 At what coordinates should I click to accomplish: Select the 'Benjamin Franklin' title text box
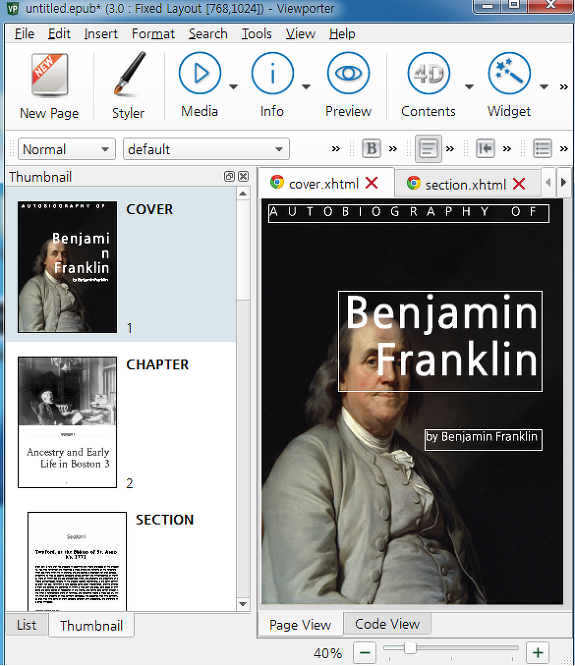(440, 341)
